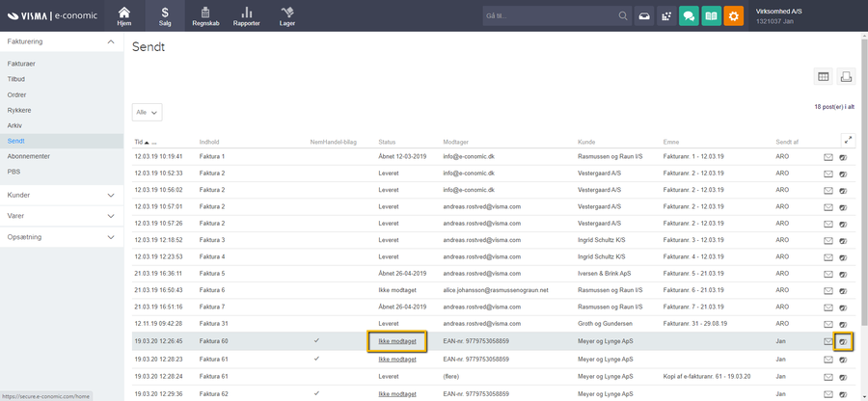Expand the Kunder sidebar section
Image resolution: width=868 pixels, height=401 pixels.
point(62,195)
